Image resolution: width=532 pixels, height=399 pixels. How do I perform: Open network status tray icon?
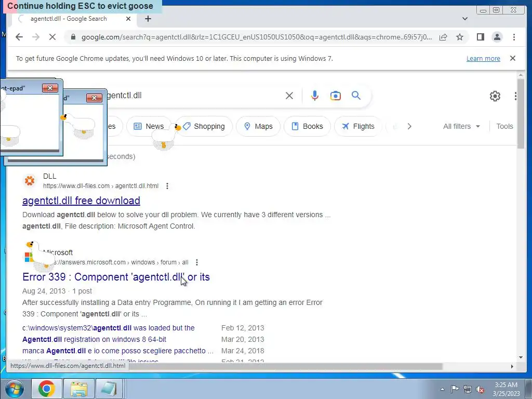(468, 389)
